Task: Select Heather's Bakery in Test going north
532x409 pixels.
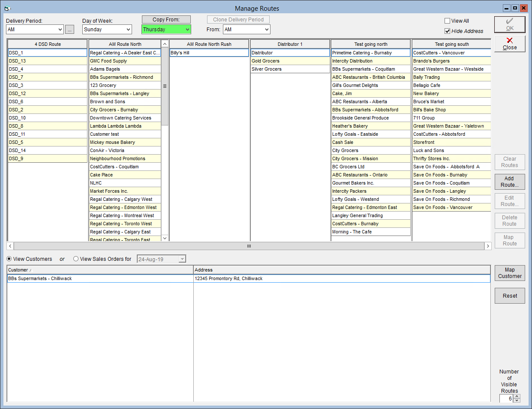Action: (371, 126)
